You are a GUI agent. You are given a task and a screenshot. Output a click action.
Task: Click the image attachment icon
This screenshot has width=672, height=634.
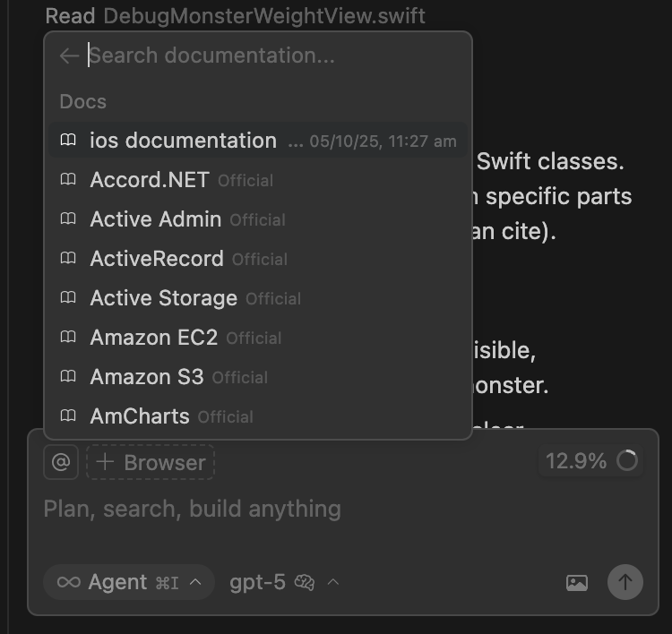point(577,582)
